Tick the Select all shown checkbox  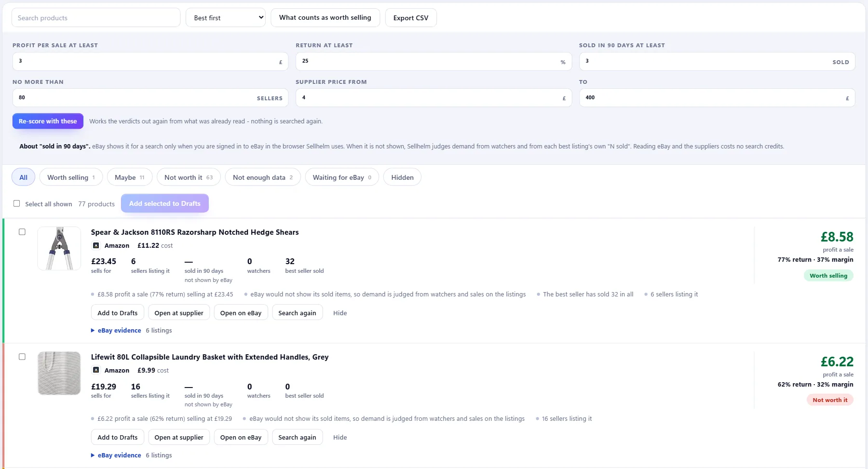click(17, 203)
